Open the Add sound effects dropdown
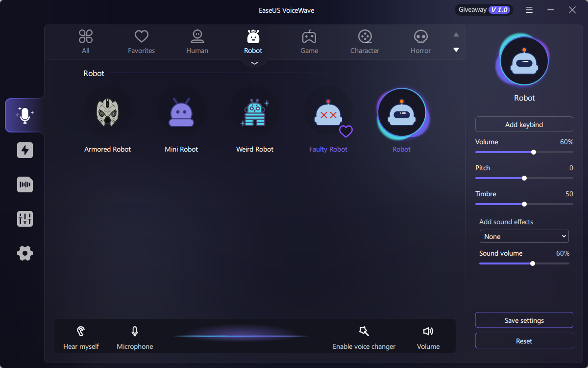 point(524,237)
